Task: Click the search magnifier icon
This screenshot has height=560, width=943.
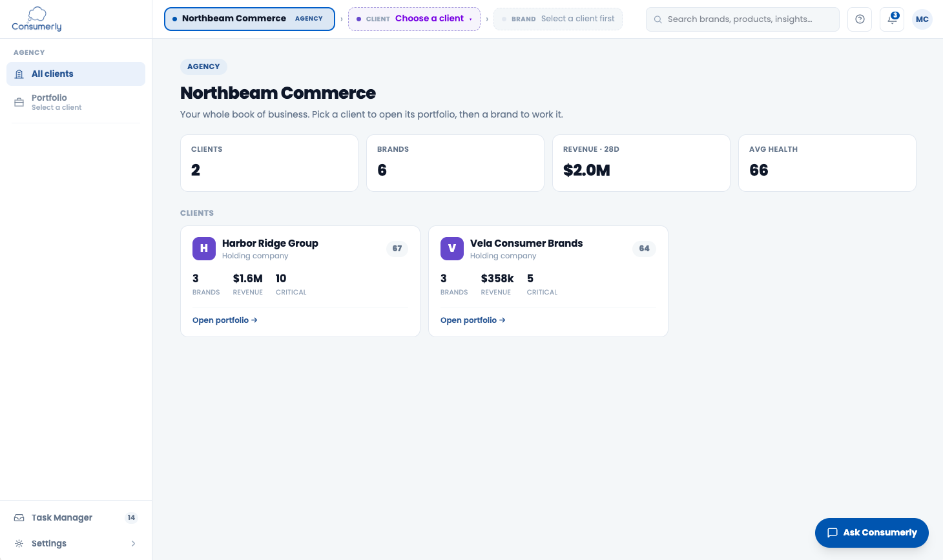Action: [x=658, y=19]
